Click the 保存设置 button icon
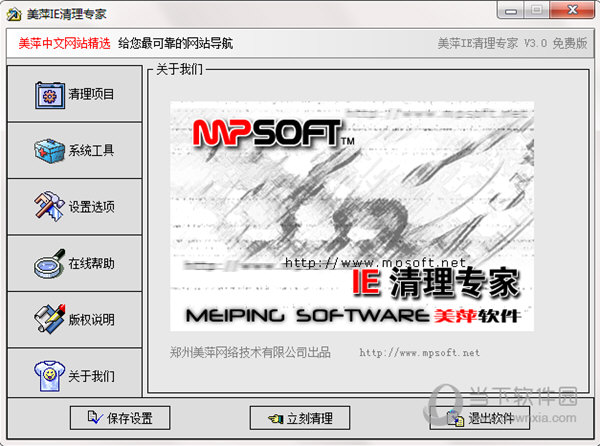 [95, 417]
